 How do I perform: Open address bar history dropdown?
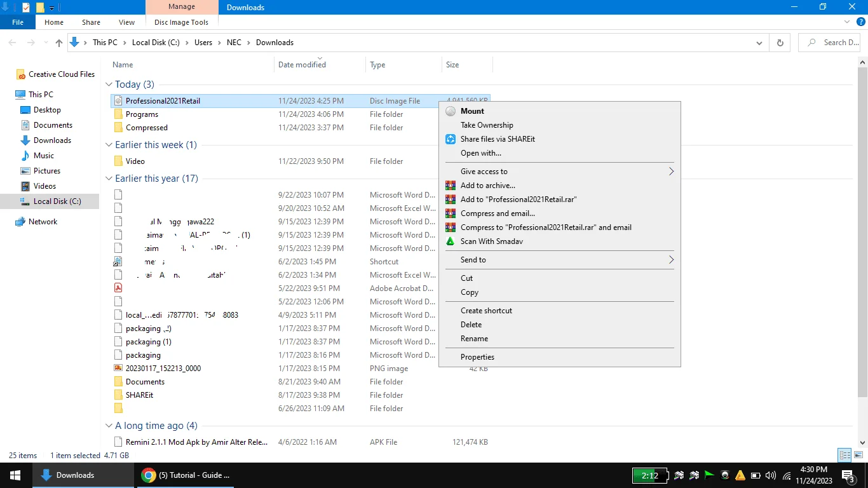(759, 43)
